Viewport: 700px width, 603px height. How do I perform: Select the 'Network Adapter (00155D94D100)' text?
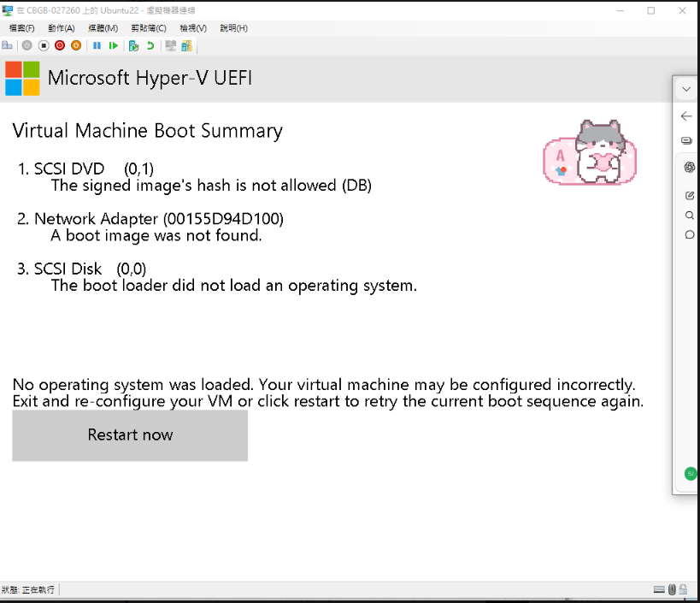pyautogui.click(x=159, y=219)
